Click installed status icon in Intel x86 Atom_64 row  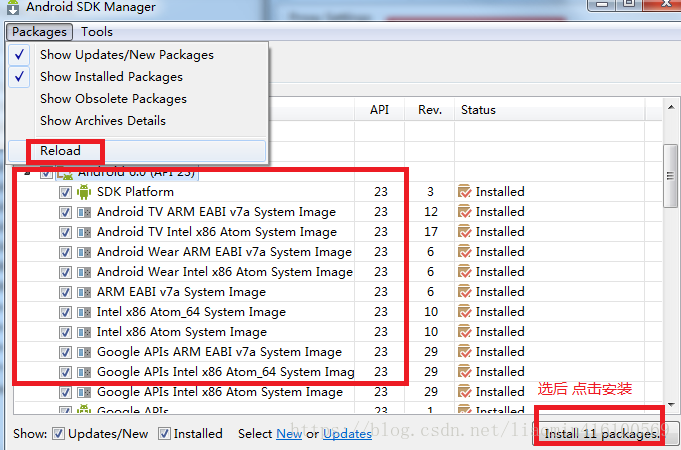click(464, 311)
